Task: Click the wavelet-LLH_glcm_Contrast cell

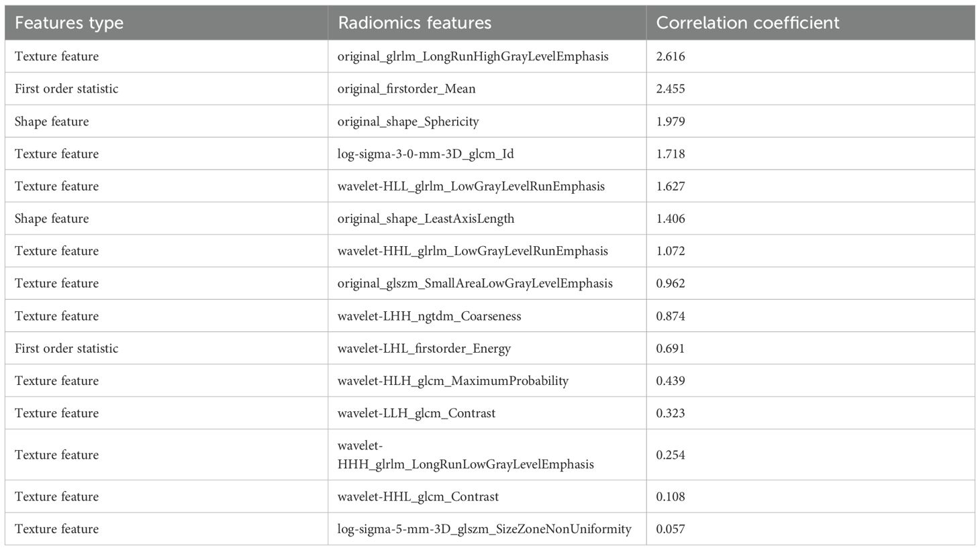Action: click(416, 413)
